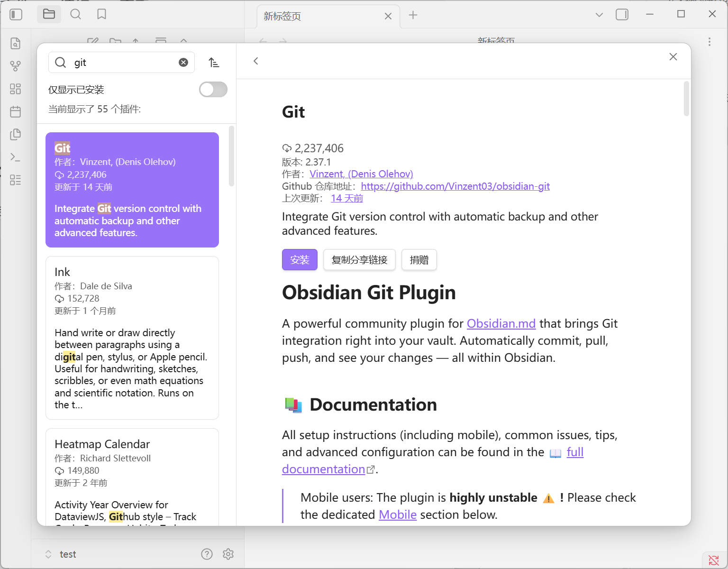Click the plugin details pane scrollbar

[686, 99]
